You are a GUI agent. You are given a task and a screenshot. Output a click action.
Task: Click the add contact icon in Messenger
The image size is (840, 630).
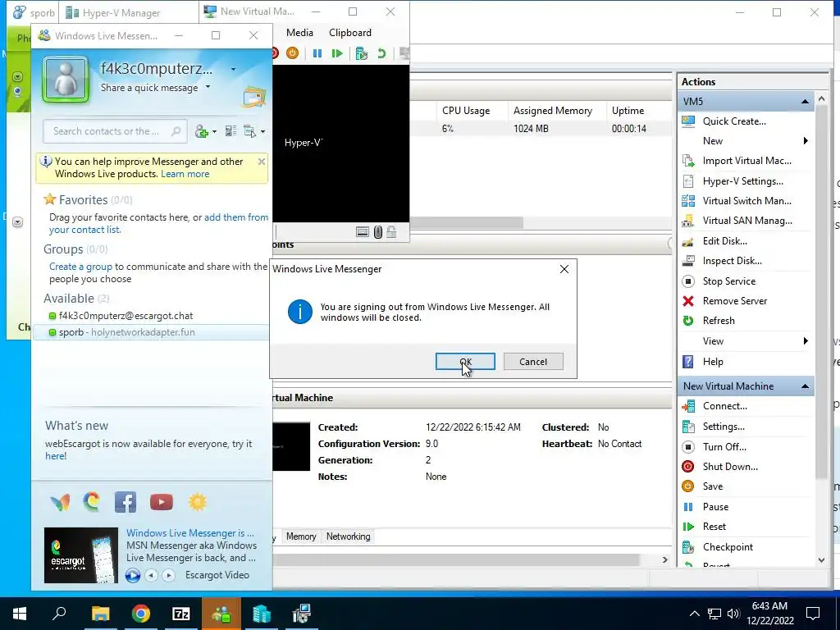202,131
